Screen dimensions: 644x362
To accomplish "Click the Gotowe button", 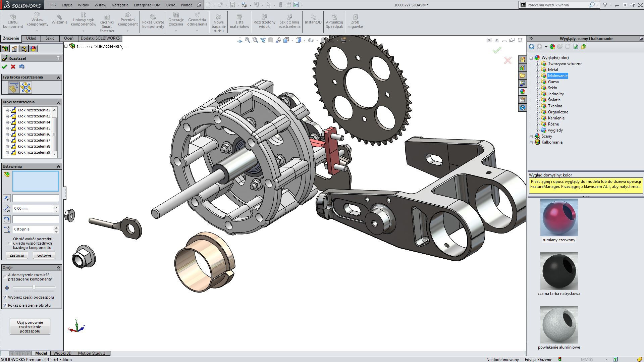I will point(44,255).
